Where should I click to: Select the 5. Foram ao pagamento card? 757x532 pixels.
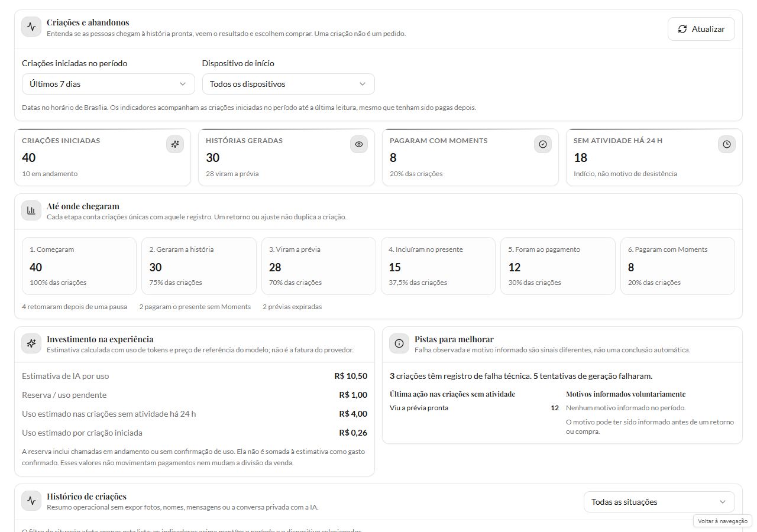click(558, 266)
